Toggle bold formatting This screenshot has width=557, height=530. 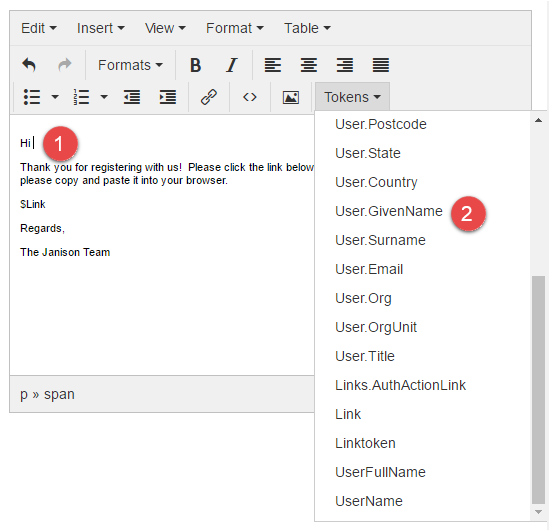195,65
